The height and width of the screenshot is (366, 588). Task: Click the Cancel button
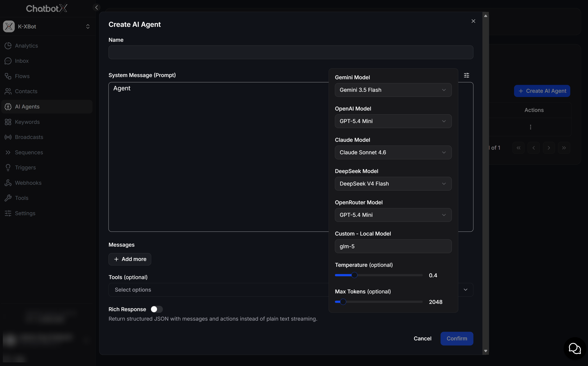click(x=422, y=339)
